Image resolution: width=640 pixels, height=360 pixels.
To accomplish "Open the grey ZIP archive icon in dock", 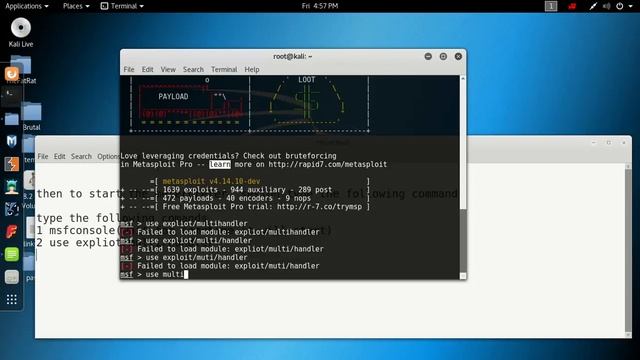I will 11,277.
